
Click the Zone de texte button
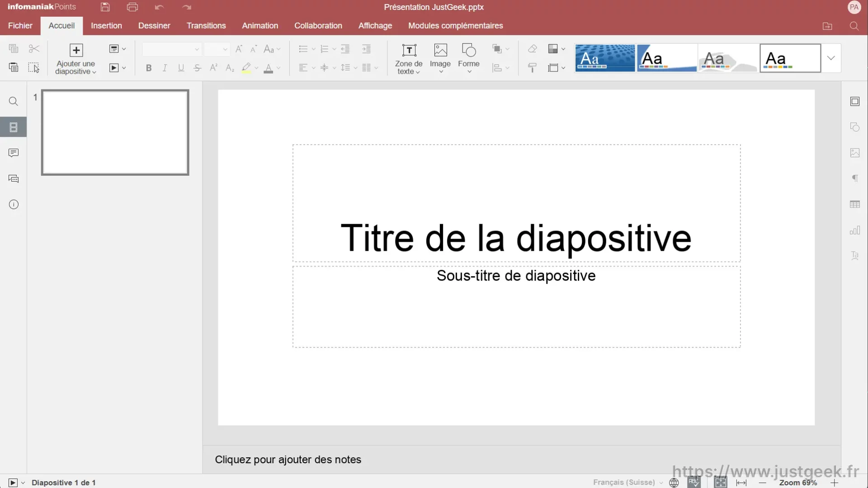click(409, 59)
